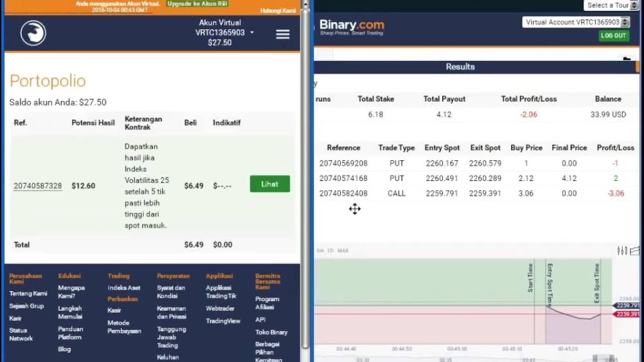Select reference 20740569208 in results table
Screen dimensions: 644x362
344,163
